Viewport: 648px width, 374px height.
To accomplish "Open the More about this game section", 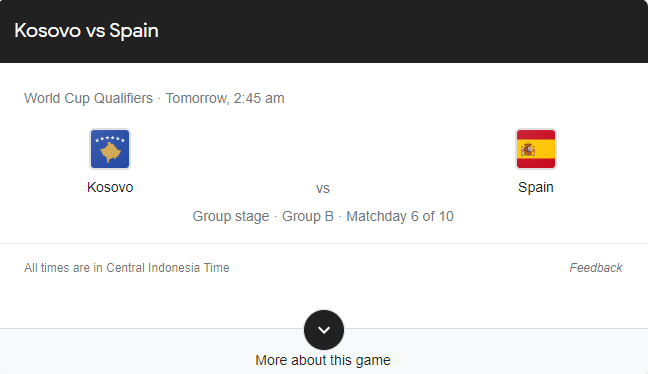I will (323, 360).
